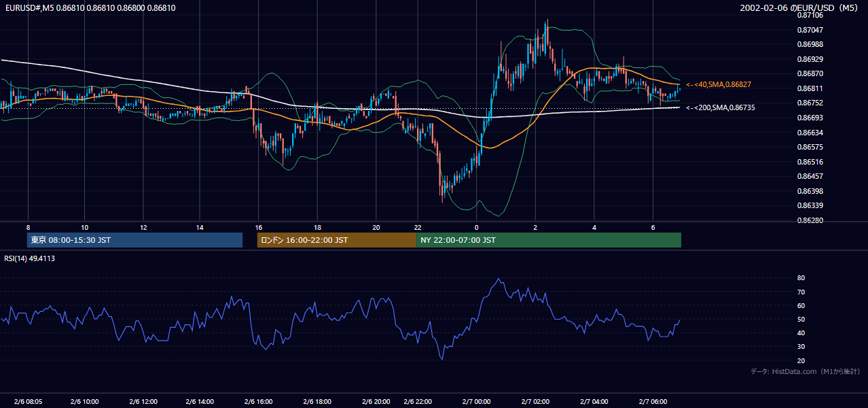Click price axis value 0.86339
The image size is (868, 408).
pyautogui.click(x=810, y=205)
